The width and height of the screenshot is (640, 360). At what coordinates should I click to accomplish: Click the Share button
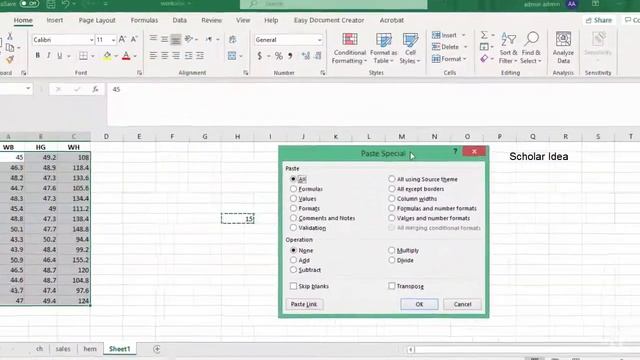[x=598, y=20]
